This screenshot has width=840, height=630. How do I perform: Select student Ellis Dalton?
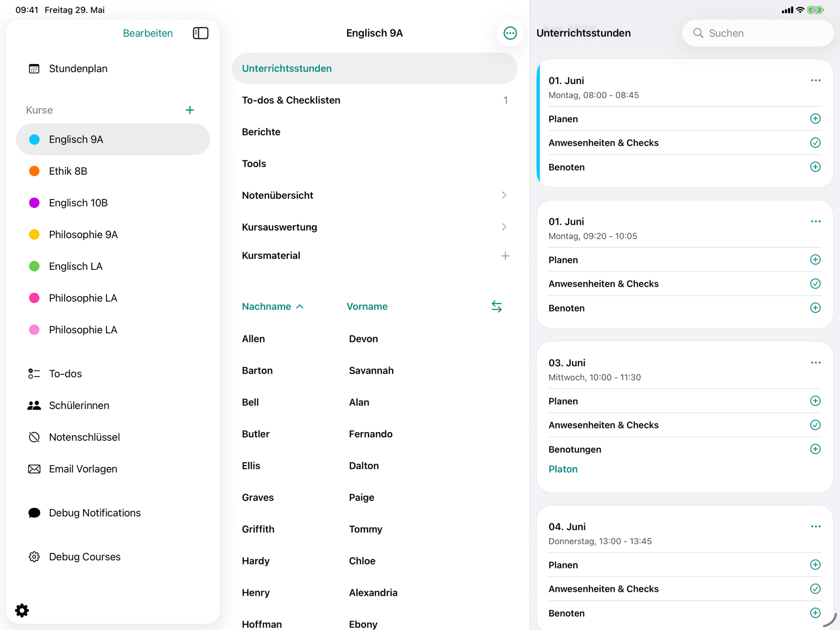point(375,466)
